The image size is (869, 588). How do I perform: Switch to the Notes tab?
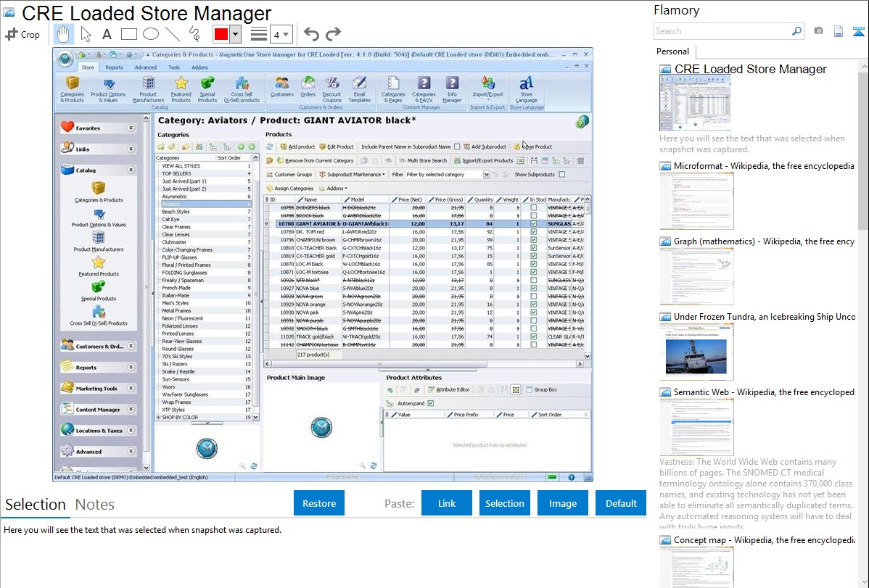click(95, 505)
